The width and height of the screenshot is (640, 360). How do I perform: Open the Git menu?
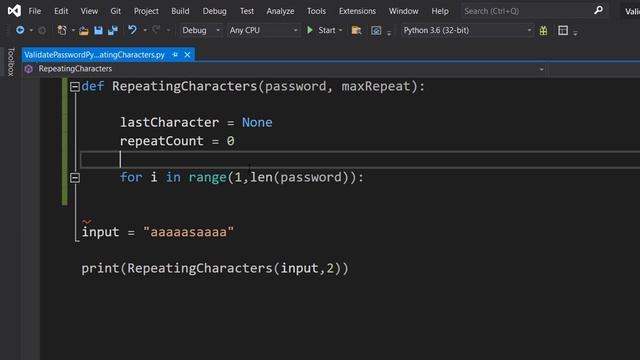coord(116,11)
